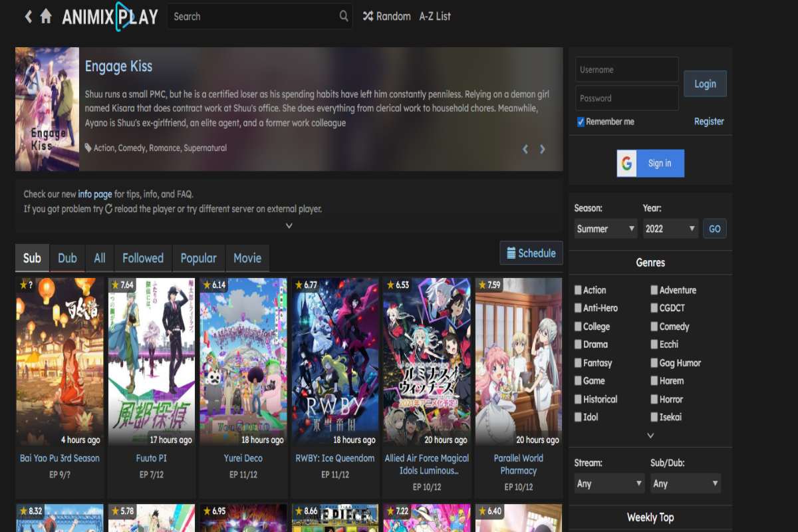Click the star rating on Yurei Deco
This screenshot has height=532, width=798.
pos(214,285)
